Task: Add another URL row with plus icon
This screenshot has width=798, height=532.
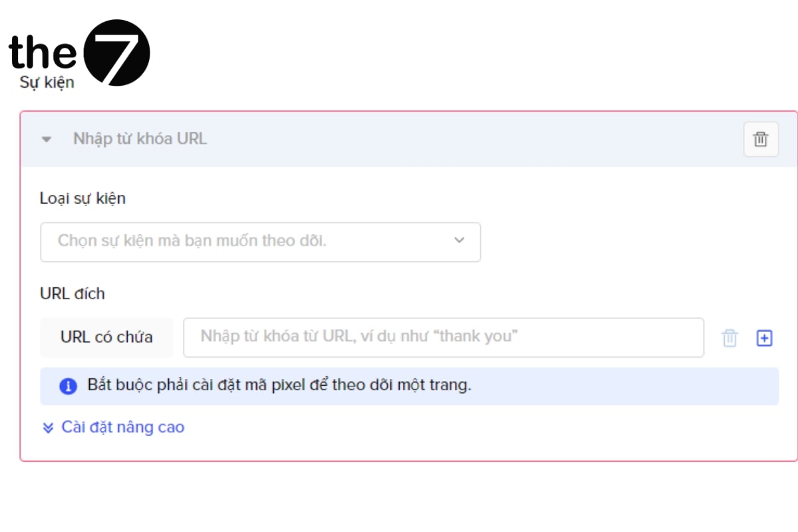Action: (x=765, y=338)
